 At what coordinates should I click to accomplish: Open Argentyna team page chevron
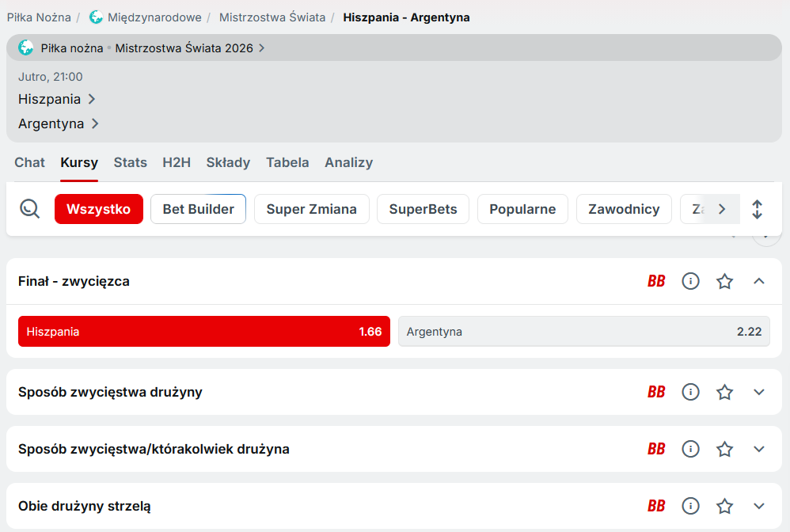(x=95, y=123)
